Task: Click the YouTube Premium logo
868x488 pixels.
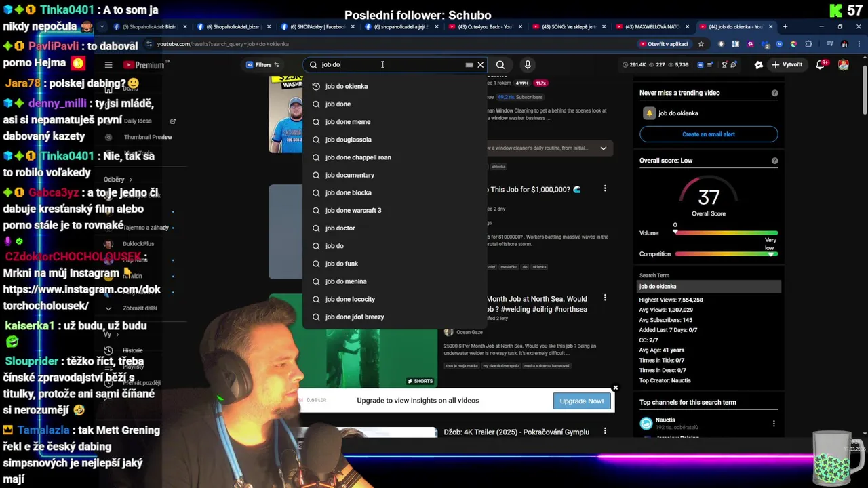Action: [144, 65]
